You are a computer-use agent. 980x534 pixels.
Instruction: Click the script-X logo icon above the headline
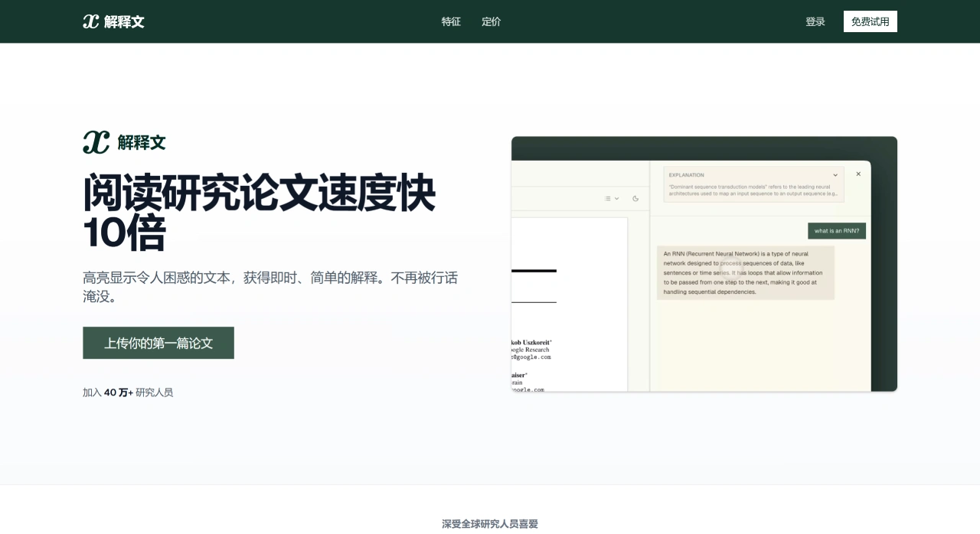tap(95, 142)
